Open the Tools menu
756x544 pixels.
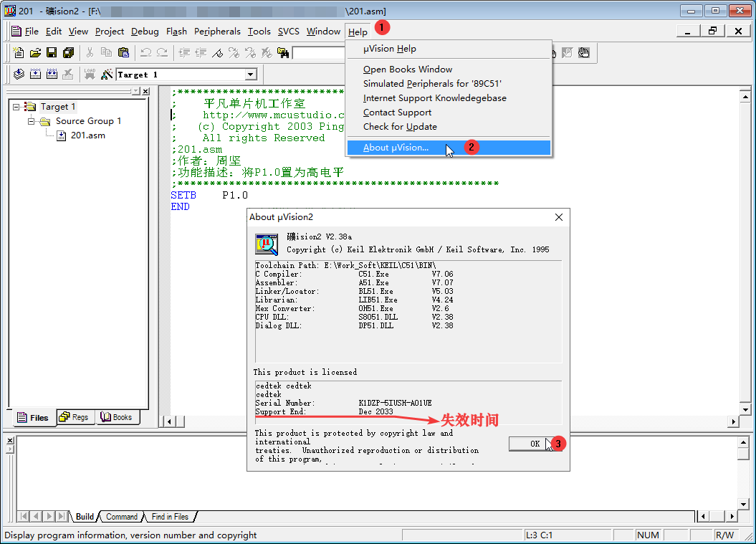point(259,32)
